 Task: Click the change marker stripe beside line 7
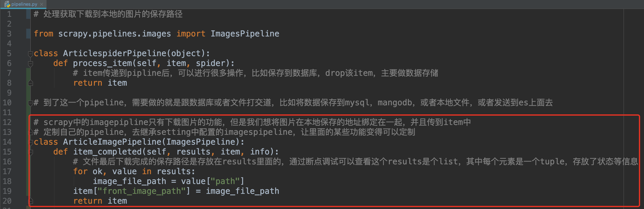click(28, 73)
